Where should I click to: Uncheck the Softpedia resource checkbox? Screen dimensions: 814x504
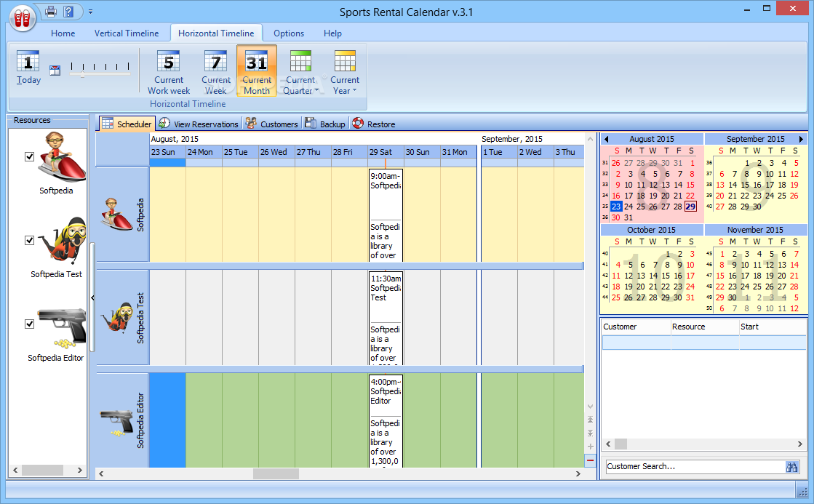[30, 157]
